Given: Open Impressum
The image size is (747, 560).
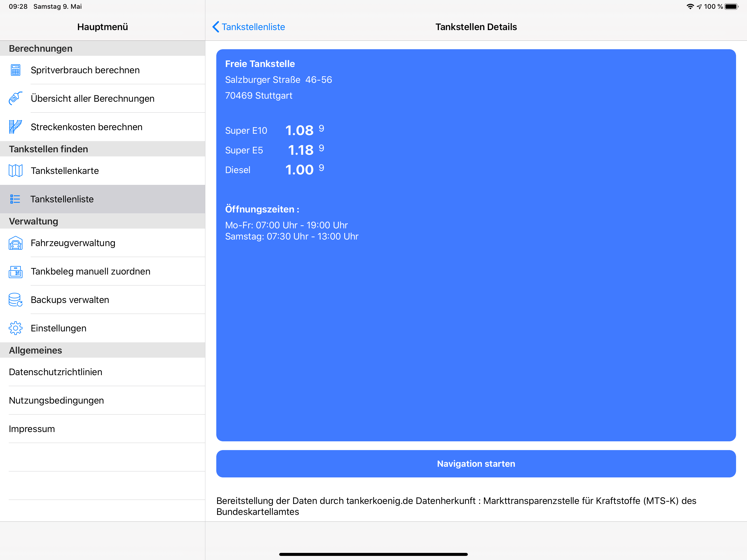Looking at the screenshot, I should pos(102,429).
